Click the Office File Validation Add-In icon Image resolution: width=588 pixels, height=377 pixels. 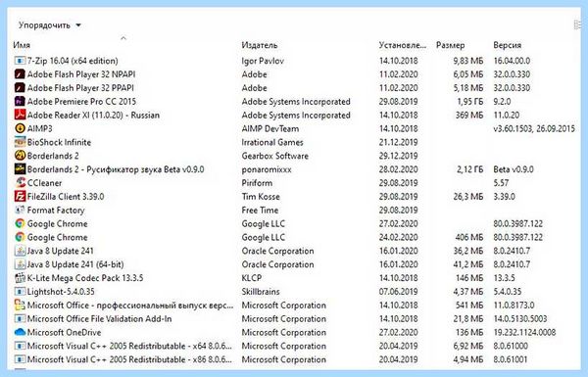tap(20, 319)
